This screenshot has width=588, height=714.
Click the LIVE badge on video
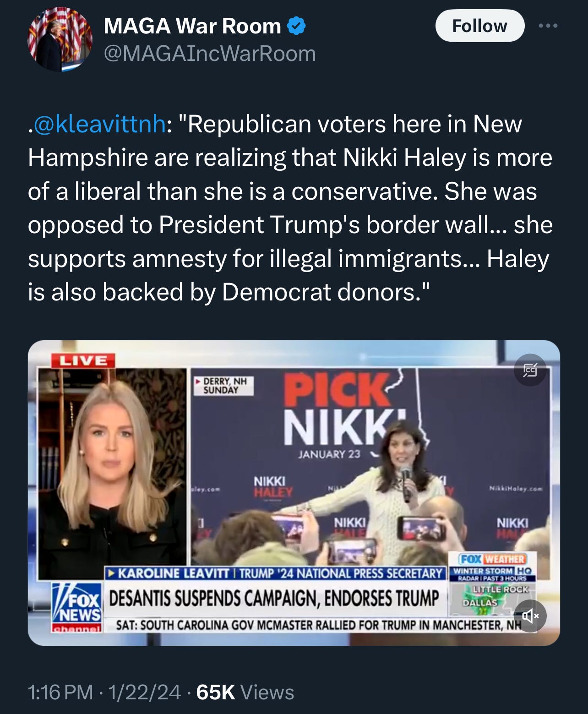coord(83,360)
